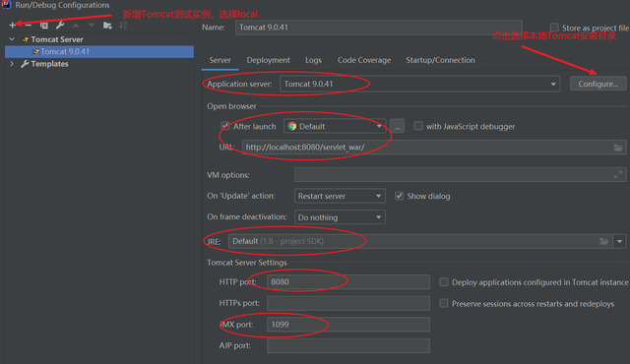Switch to the Code Coverage tab

click(x=364, y=60)
